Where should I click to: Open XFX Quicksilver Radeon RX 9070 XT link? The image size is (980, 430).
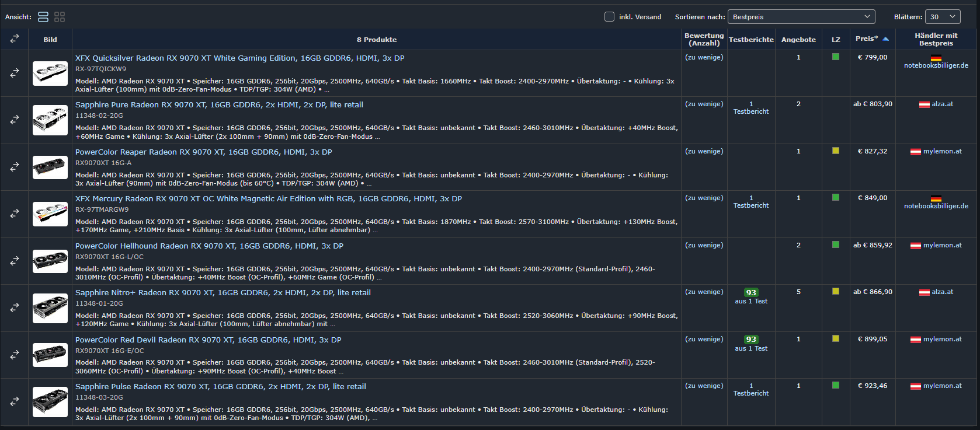[239, 58]
